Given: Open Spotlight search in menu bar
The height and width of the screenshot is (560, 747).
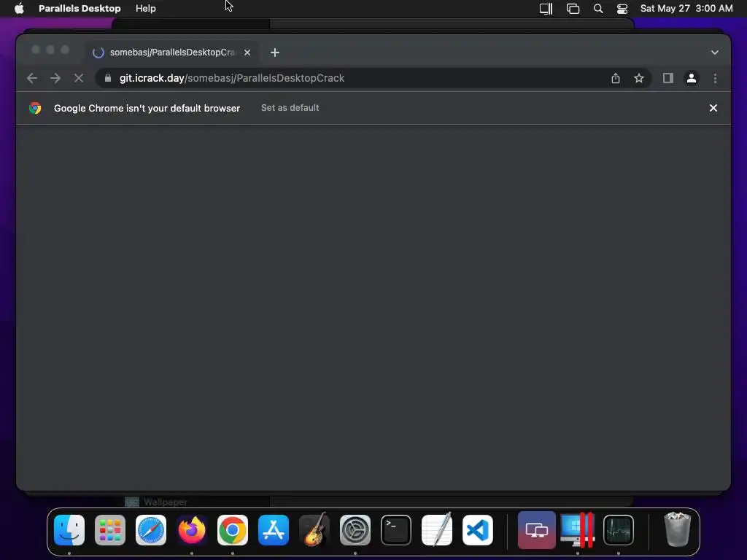Looking at the screenshot, I should [x=598, y=9].
